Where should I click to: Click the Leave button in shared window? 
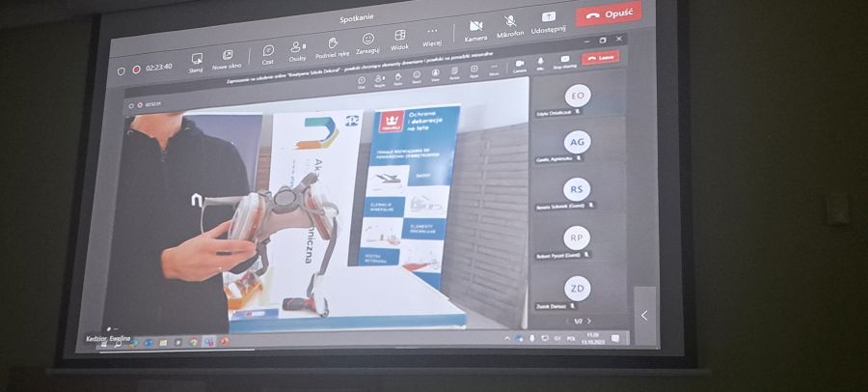click(x=600, y=57)
